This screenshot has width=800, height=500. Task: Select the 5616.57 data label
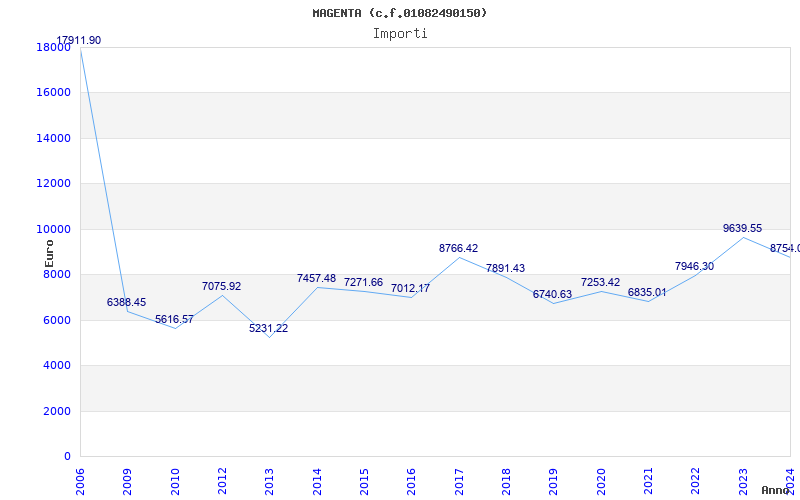174,319
